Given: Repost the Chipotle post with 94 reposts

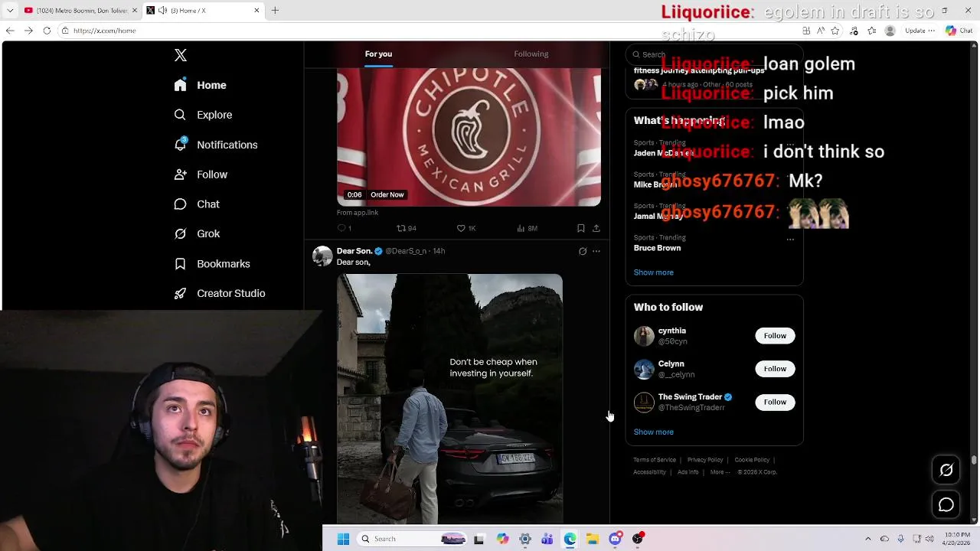Looking at the screenshot, I should 407,228.
